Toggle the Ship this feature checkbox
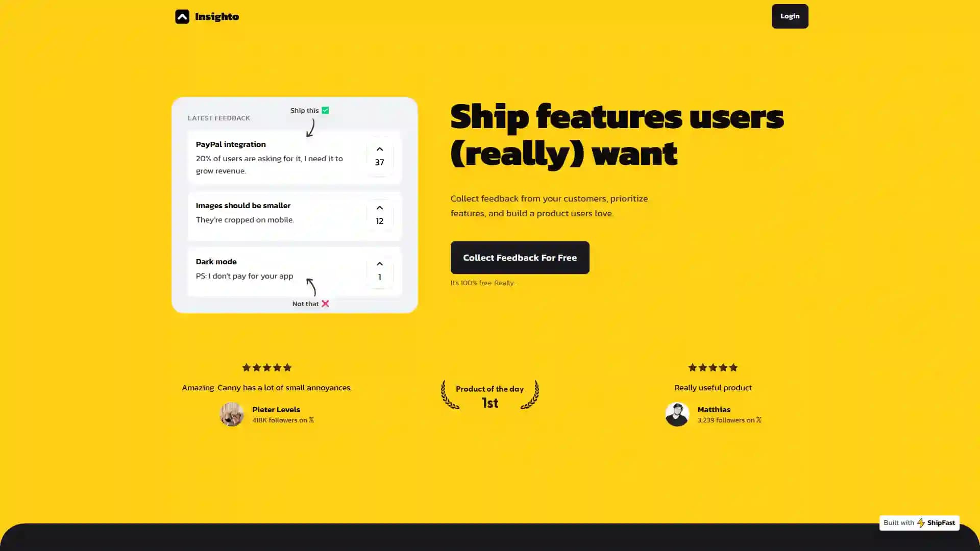This screenshot has width=980, height=551. click(x=326, y=110)
